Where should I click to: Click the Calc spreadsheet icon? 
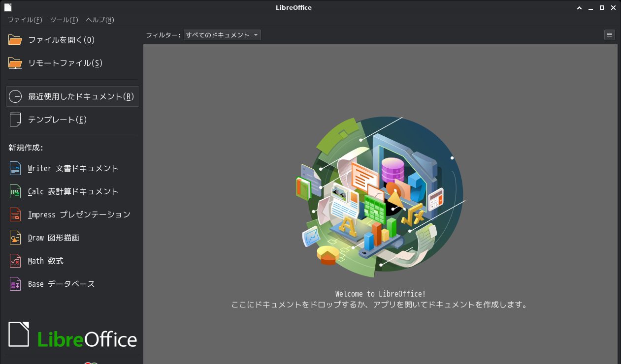[x=15, y=191]
